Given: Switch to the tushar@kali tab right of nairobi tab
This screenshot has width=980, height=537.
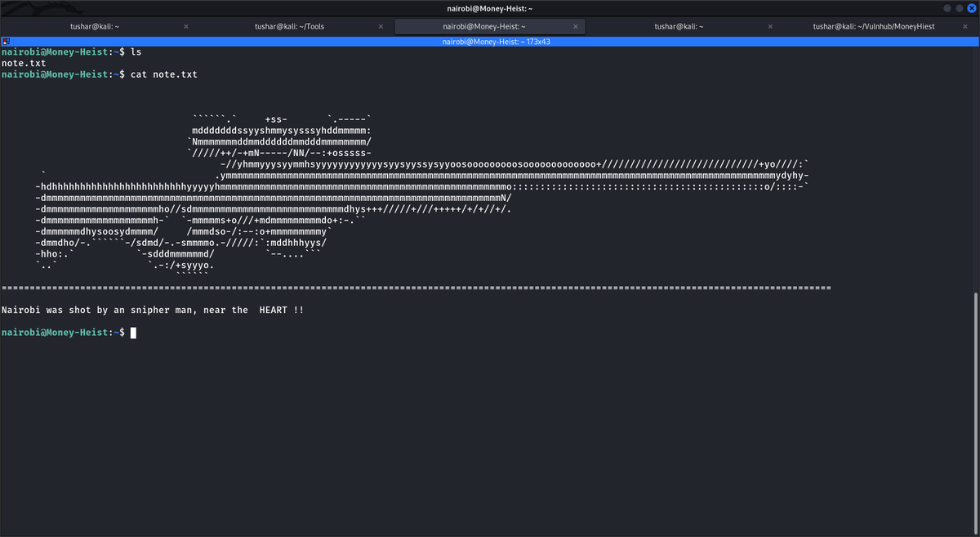Looking at the screenshot, I should (679, 26).
